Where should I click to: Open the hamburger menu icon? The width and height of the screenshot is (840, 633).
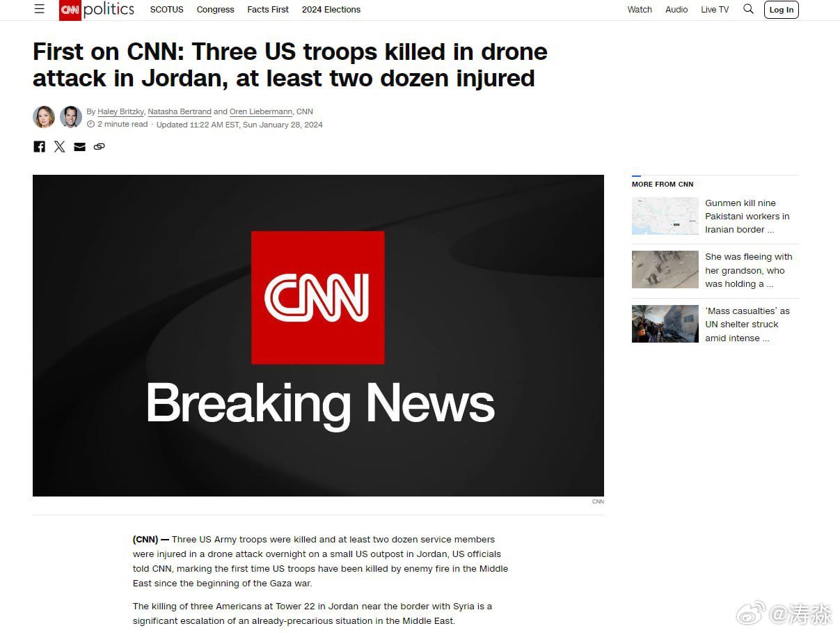click(x=40, y=9)
